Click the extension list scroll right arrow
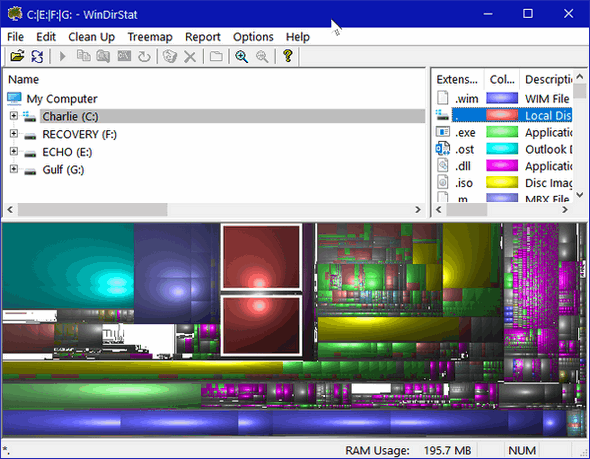Viewport: 590px width, 459px height. (565, 210)
